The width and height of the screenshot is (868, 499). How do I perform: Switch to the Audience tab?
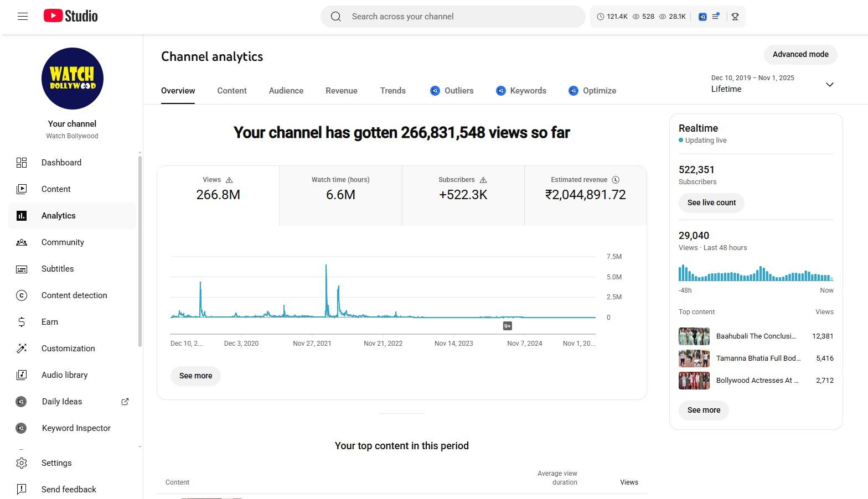click(286, 91)
